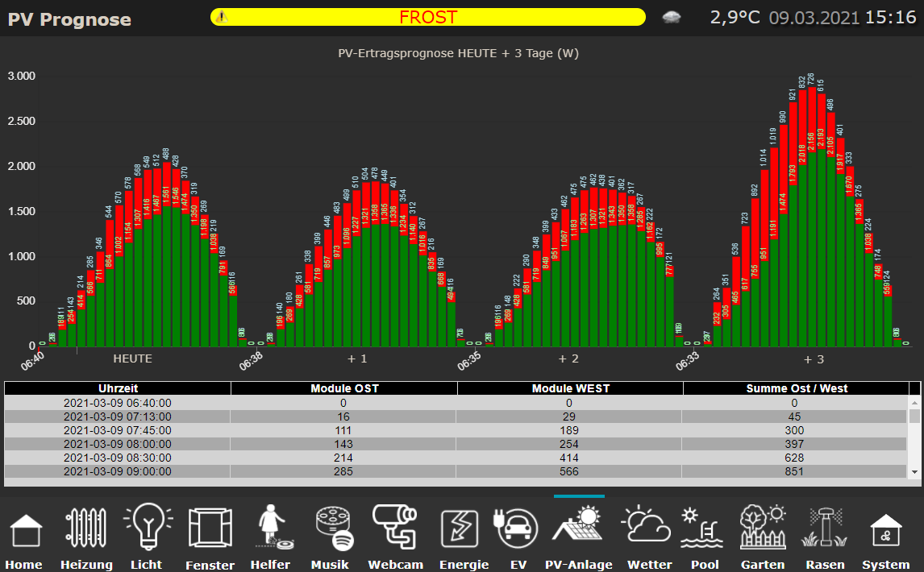Image resolution: width=924 pixels, height=572 pixels.
Task: Click the + 3 day axis label
Action: point(814,359)
